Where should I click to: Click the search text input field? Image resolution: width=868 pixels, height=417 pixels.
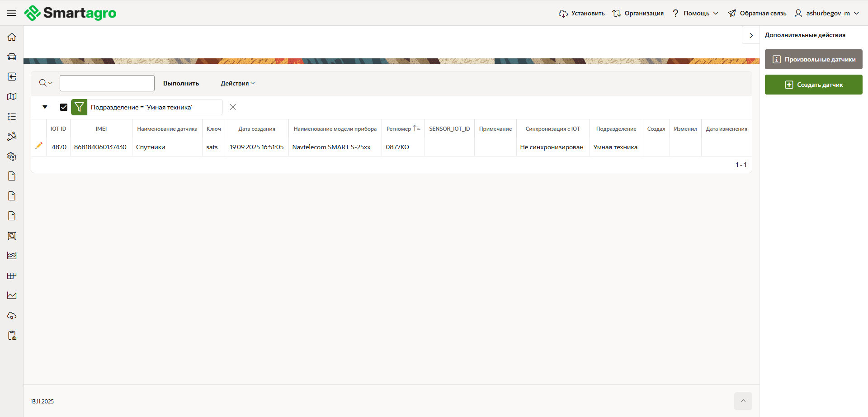click(x=107, y=83)
